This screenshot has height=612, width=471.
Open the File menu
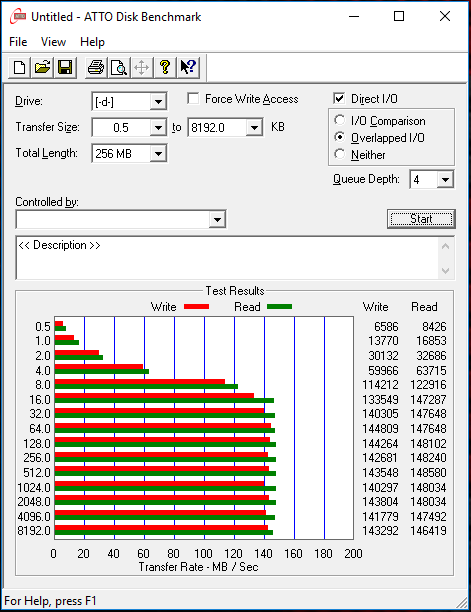[18, 42]
